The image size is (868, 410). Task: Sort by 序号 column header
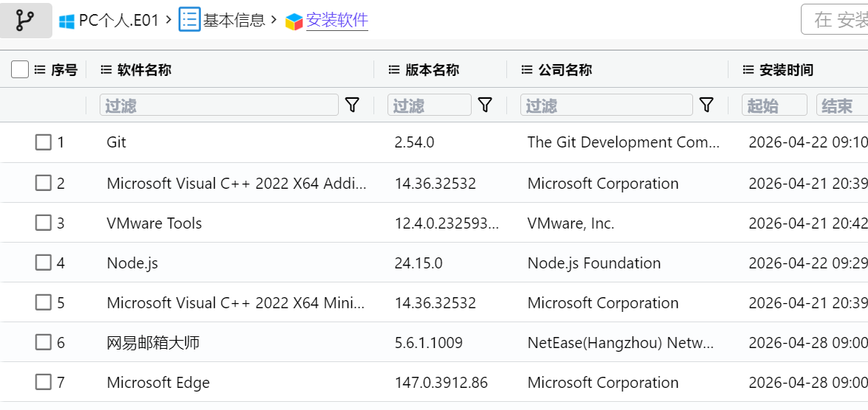pos(64,70)
